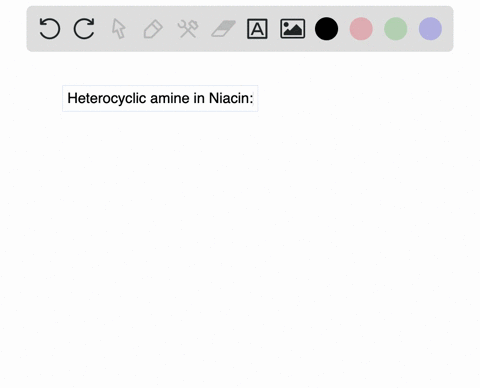Viewport: 480px width, 388px height.
Task: Choose the green color swatch
Action: 396,29
